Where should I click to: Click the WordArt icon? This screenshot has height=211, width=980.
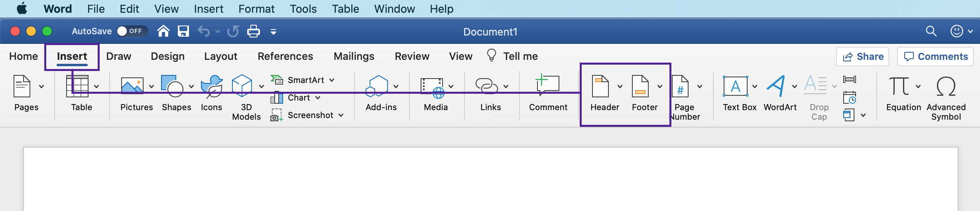(x=776, y=86)
